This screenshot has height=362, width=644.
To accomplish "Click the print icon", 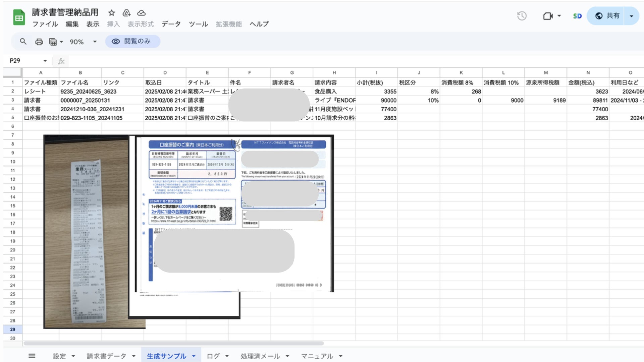I will (39, 42).
